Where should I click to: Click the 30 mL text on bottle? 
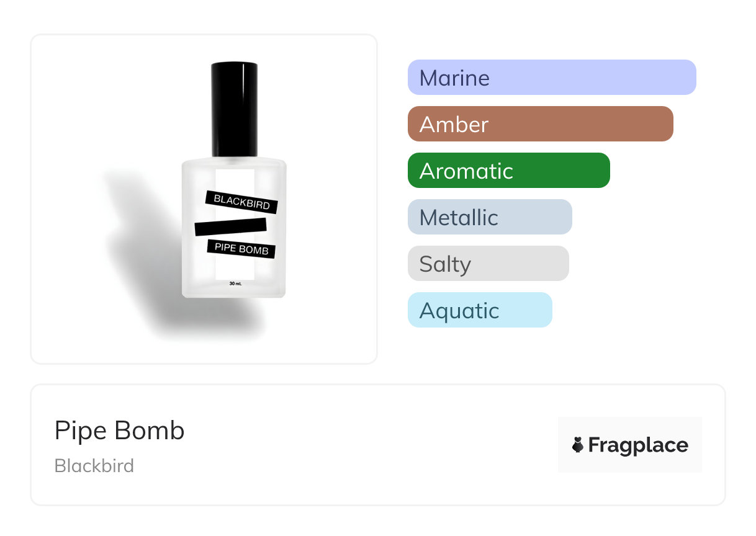(235, 284)
